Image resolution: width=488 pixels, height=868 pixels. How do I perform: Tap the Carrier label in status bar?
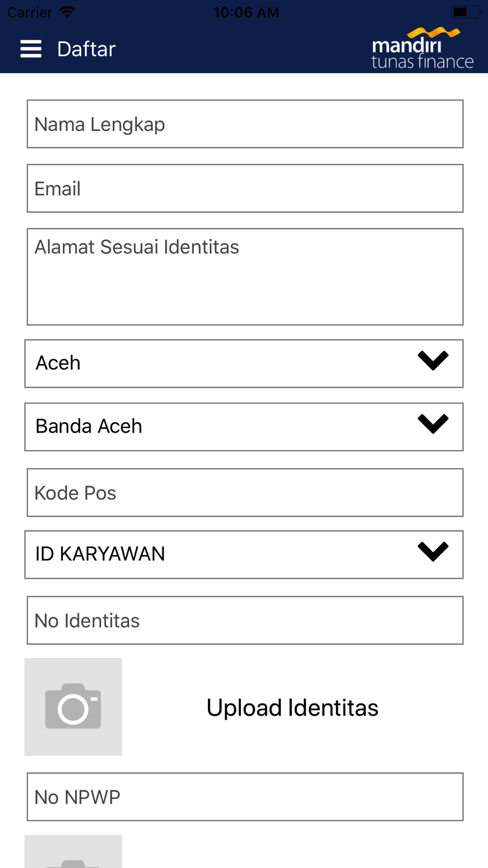pos(30,12)
